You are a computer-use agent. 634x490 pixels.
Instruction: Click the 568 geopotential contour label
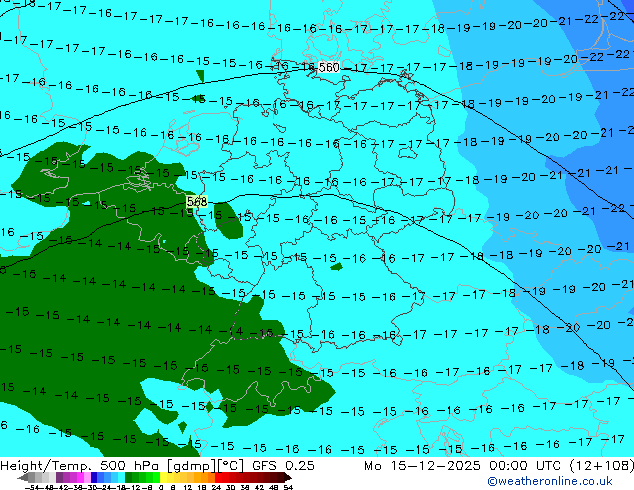coord(197,201)
